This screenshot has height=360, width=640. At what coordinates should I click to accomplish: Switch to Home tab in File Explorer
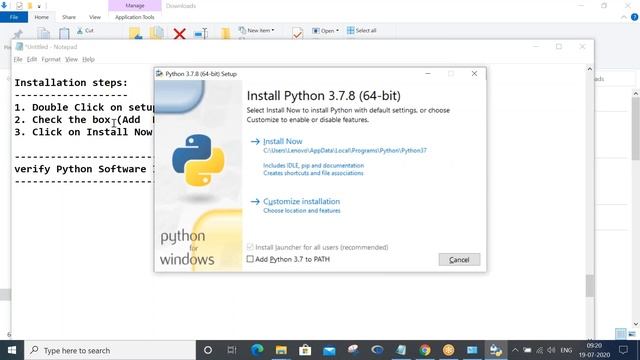point(41,17)
